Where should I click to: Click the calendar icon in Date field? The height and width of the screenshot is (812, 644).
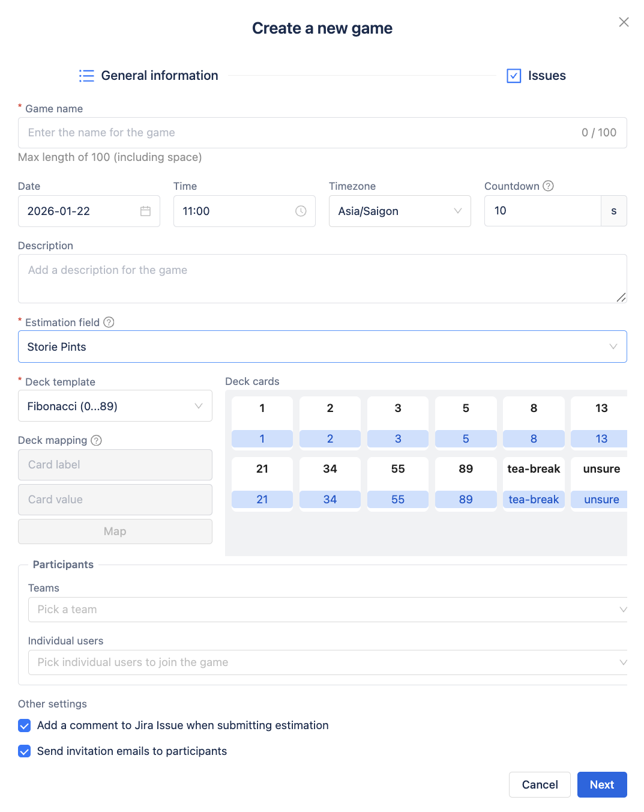coord(145,211)
